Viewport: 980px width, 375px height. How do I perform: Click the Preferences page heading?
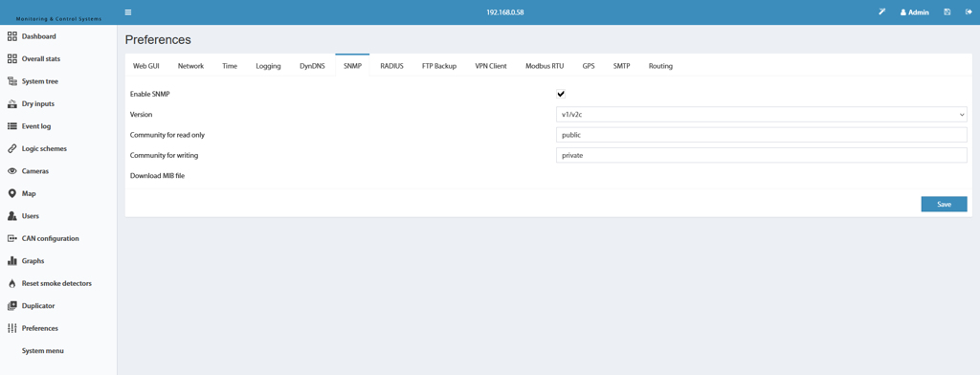pyautogui.click(x=158, y=40)
